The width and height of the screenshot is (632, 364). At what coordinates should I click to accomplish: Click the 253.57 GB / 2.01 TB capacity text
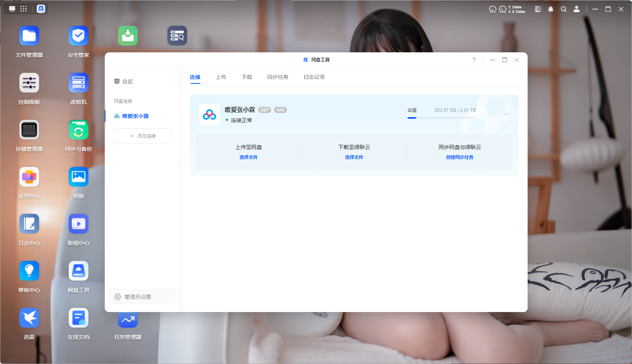455,110
